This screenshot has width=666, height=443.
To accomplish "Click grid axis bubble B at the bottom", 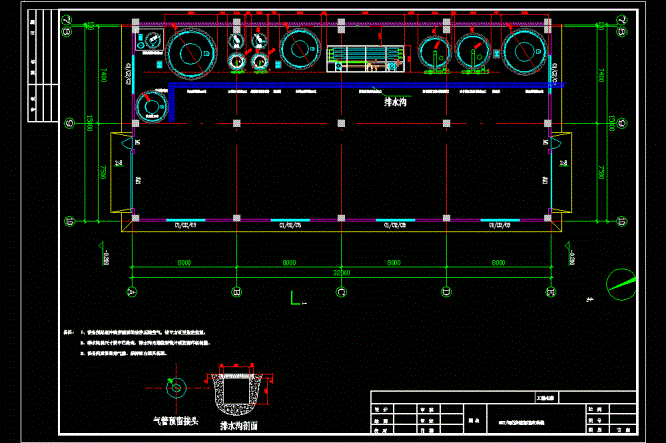I will point(237,292).
